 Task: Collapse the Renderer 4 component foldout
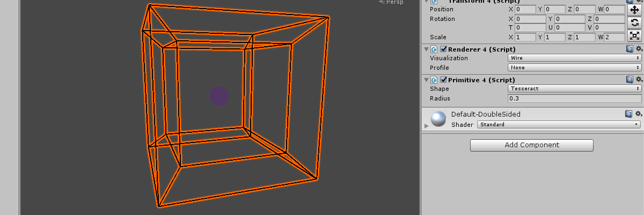(x=426, y=49)
